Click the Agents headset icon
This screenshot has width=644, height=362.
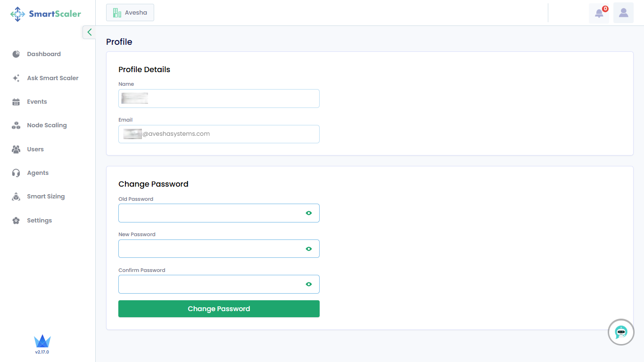click(x=16, y=173)
